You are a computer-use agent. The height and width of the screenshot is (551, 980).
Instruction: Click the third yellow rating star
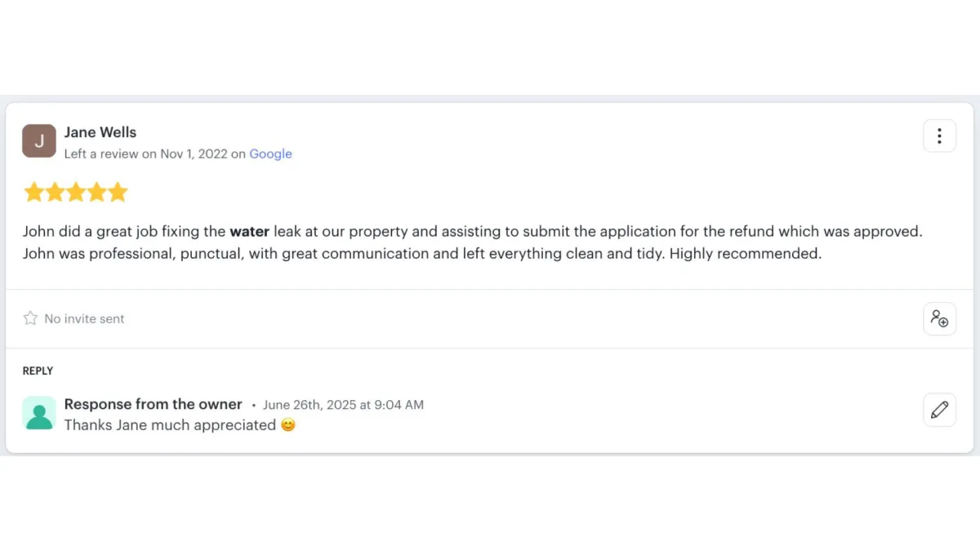point(76,193)
